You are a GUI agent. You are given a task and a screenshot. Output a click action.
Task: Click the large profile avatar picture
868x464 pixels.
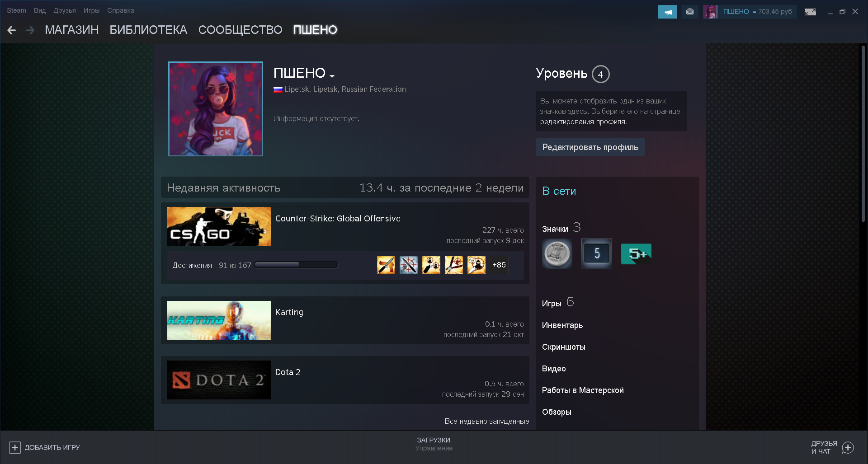(x=216, y=109)
